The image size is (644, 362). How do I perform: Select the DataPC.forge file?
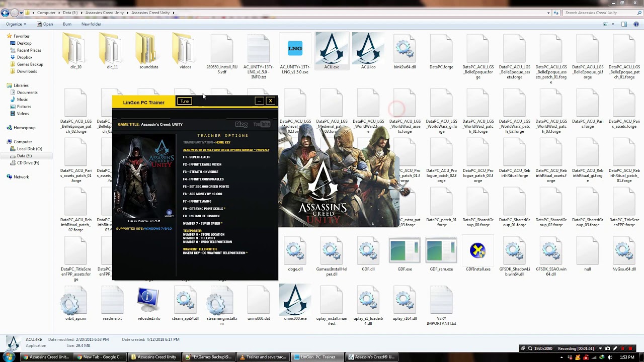(441, 50)
